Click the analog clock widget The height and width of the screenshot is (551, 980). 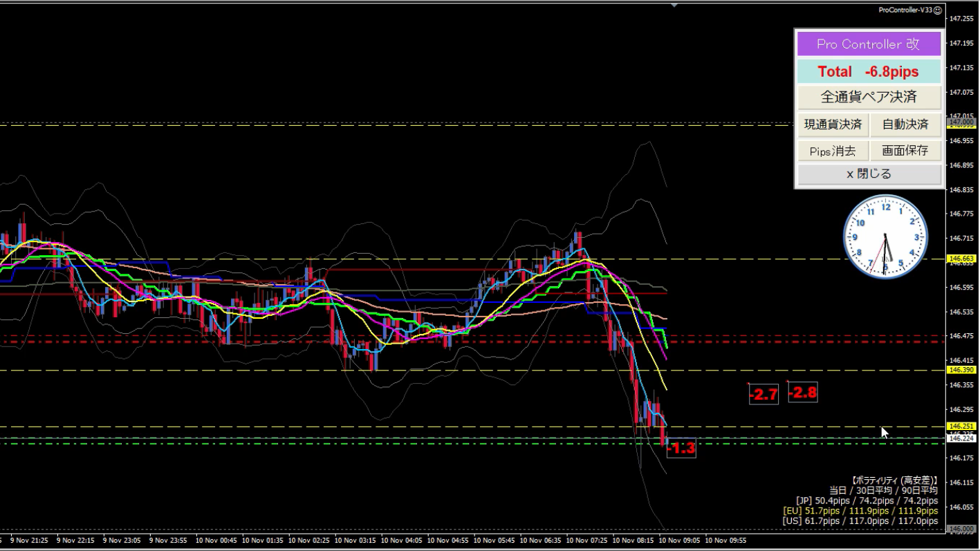click(x=885, y=236)
